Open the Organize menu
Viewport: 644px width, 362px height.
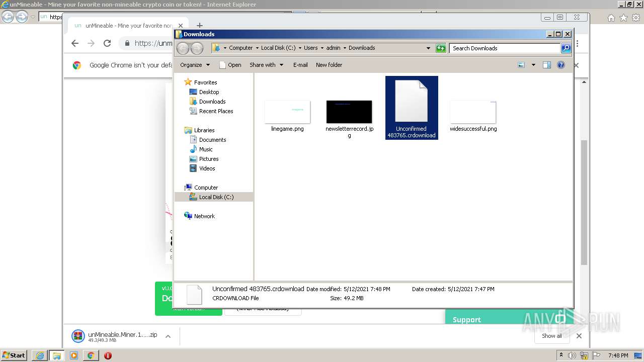pos(195,65)
